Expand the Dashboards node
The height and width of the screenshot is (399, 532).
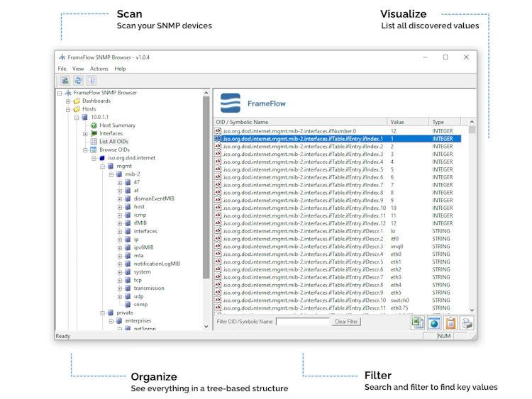pos(68,101)
